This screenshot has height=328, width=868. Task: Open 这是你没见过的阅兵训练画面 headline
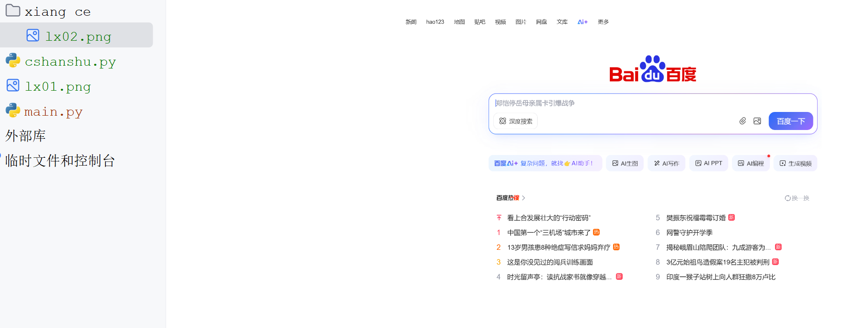(550, 262)
